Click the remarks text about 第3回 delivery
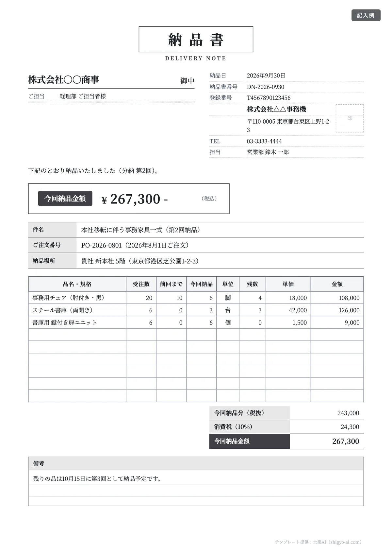Viewport: 392px width, 555px height. (97, 479)
